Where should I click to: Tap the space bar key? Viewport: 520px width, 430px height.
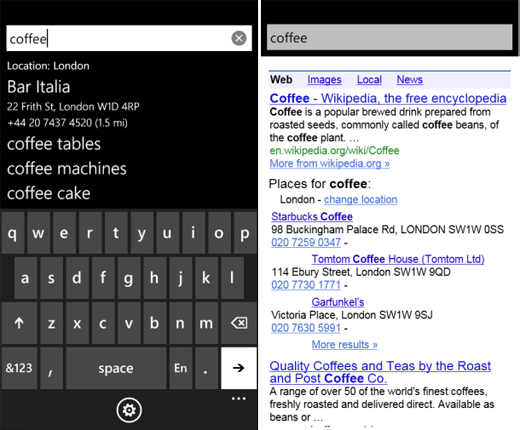coord(116,368)
